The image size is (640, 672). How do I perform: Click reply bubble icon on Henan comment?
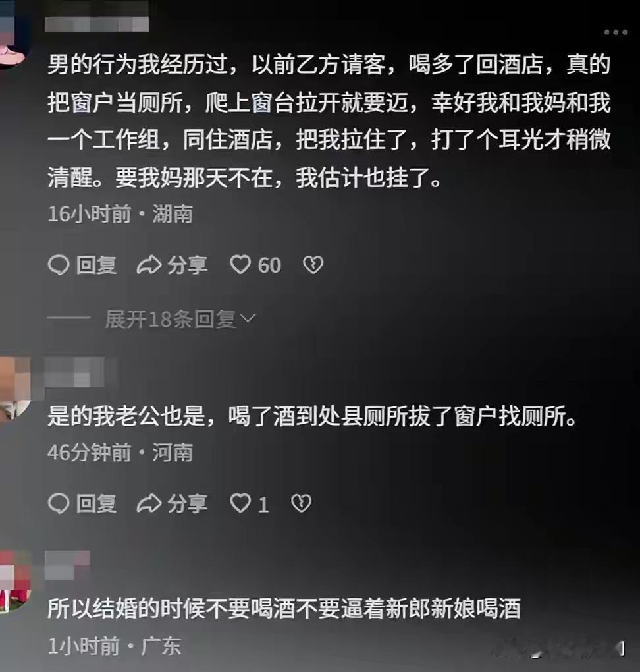coord(59,503)
